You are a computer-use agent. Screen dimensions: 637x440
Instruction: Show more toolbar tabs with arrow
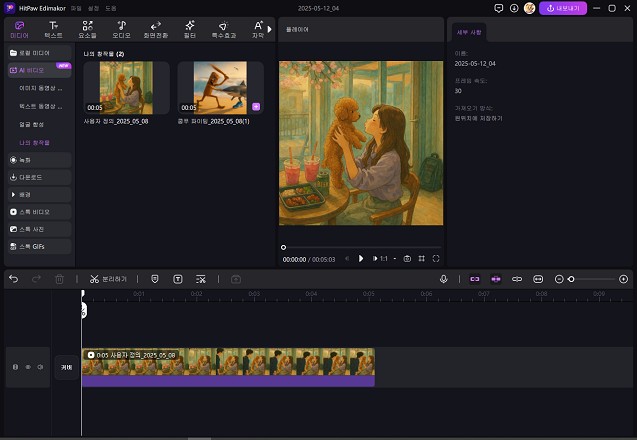[x=269, y=28]
